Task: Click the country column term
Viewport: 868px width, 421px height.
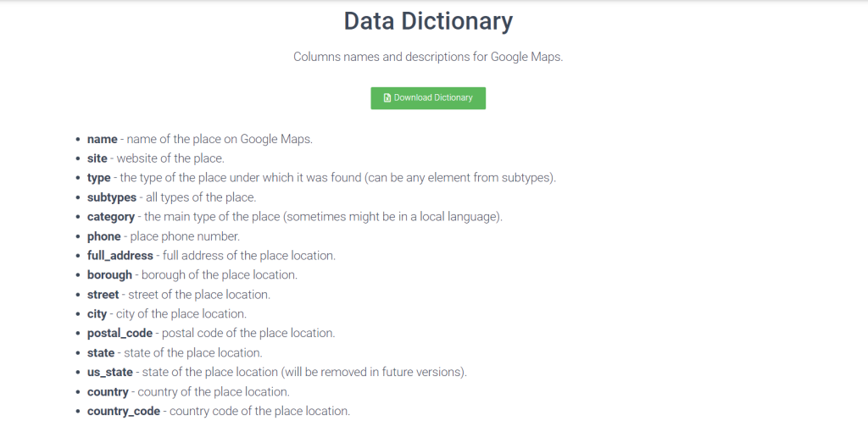Action: (108, 391)
